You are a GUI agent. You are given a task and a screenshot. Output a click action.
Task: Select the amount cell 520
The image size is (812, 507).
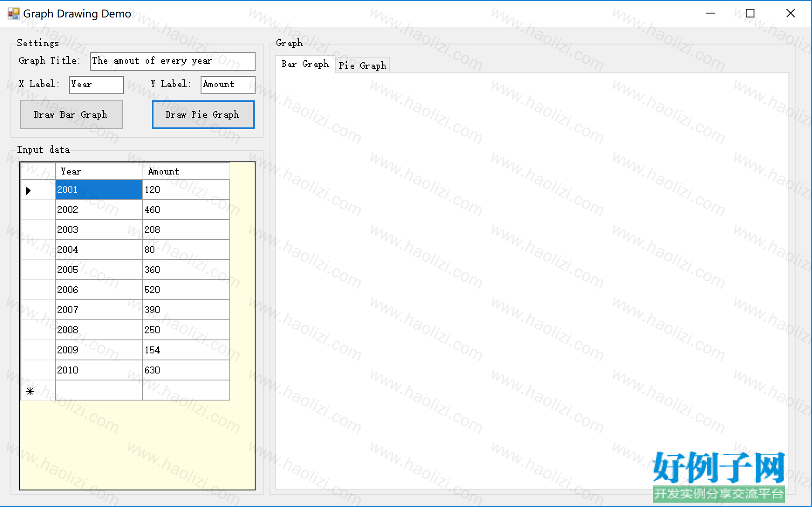click(x=186, y=290)
